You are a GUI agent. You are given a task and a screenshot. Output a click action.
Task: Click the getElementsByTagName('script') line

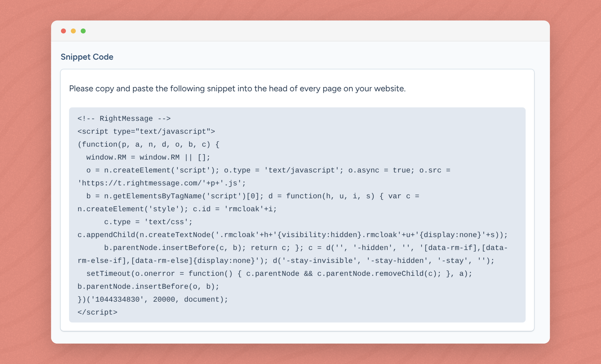tap(253, 196)
